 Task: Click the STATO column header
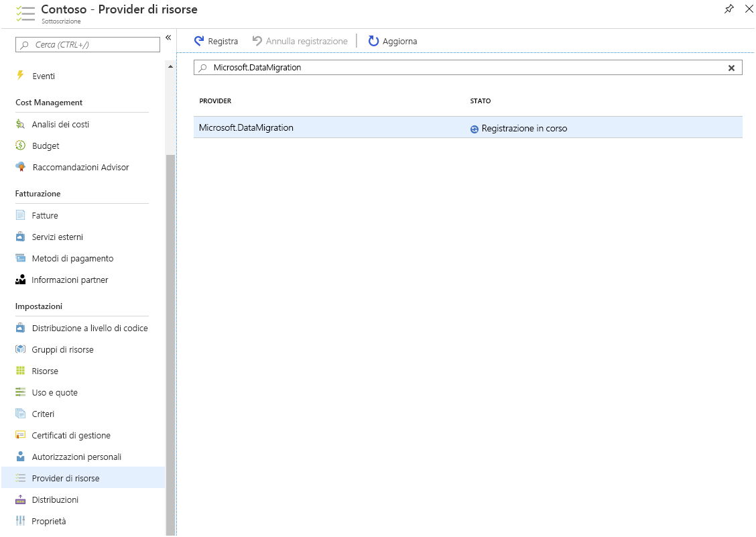(x=481, y=101)
